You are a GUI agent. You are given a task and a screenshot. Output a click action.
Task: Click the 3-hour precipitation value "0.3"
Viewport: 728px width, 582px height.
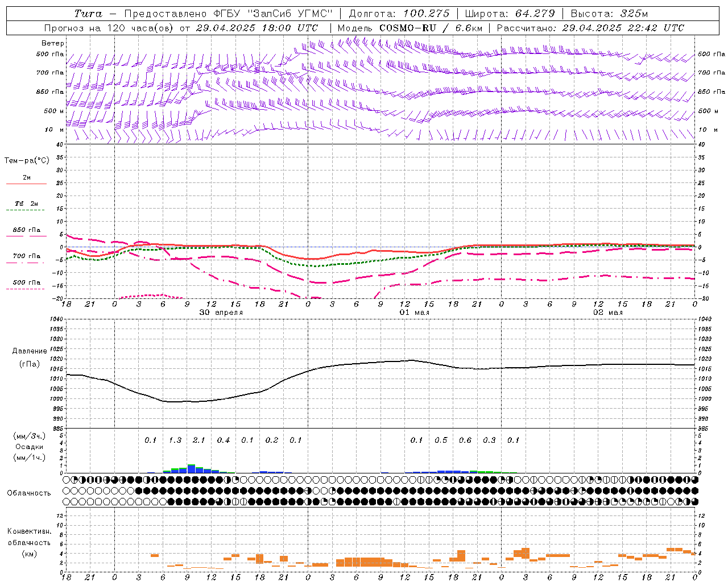[489, 440]
